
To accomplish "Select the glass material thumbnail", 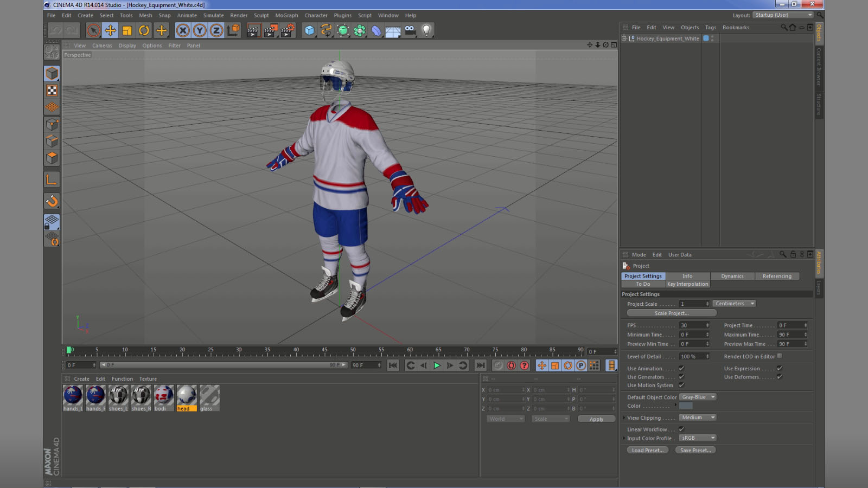I will click(209, 398).
